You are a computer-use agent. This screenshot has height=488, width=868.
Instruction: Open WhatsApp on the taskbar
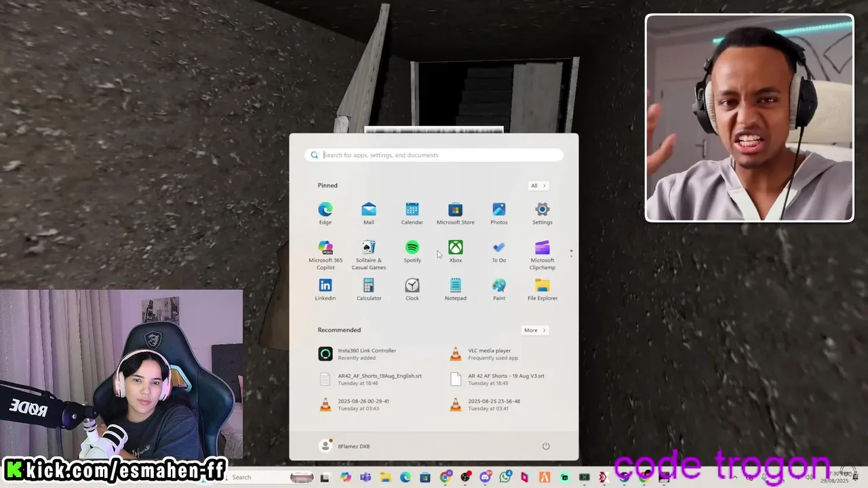pos(505,477)
